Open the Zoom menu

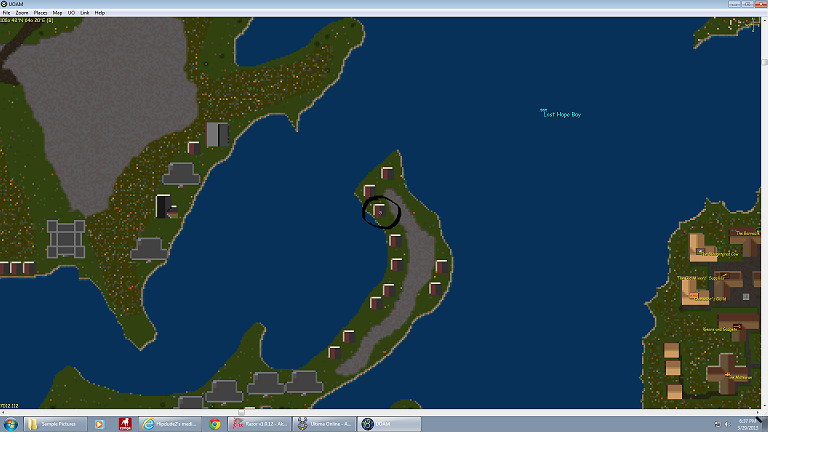(22, 12)
